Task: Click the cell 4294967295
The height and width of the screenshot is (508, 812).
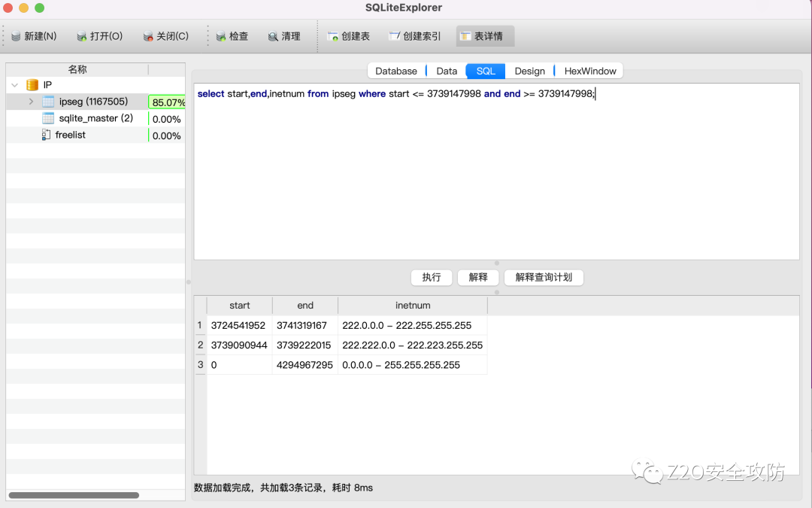Action: pos(305,365)
